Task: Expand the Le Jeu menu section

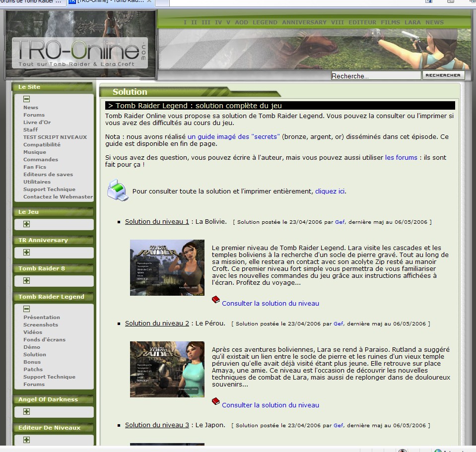Action: pos(27,224)
